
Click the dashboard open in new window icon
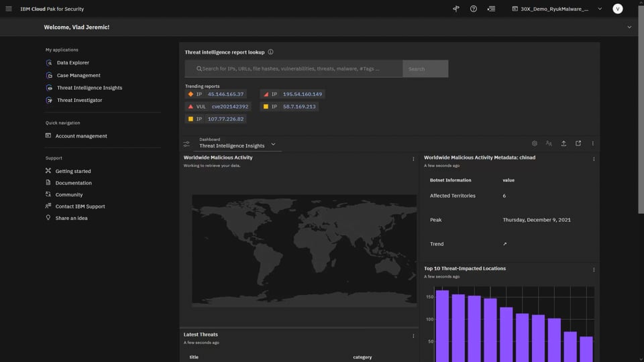pos(578,143)
